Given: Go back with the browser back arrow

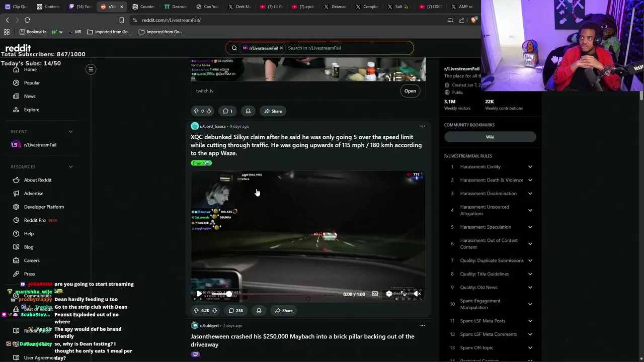Looking at the screenshot, I should click(x=7, y=20).
